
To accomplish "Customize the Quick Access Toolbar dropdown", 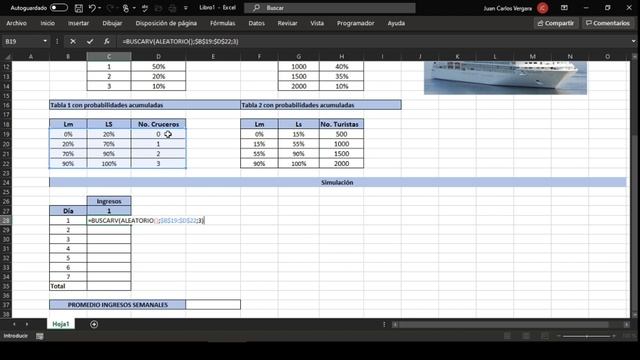I will [186, 8].
